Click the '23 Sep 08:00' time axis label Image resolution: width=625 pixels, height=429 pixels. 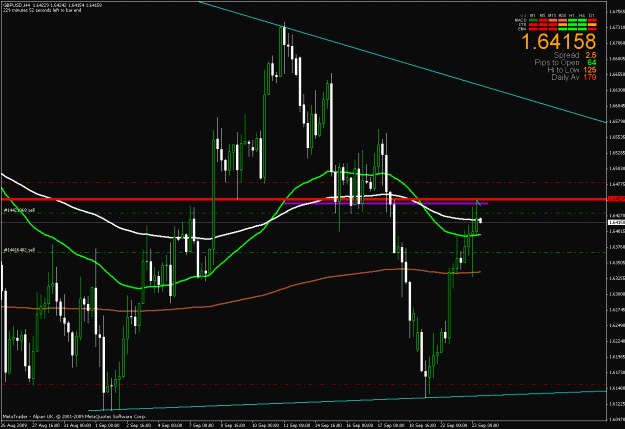point(485,425)
